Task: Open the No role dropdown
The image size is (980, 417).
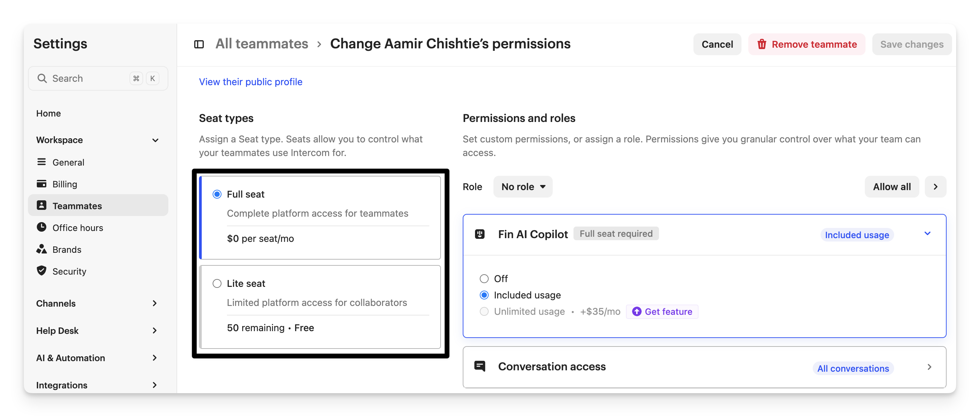Action: pyautogui.click(x=523, y=187)
